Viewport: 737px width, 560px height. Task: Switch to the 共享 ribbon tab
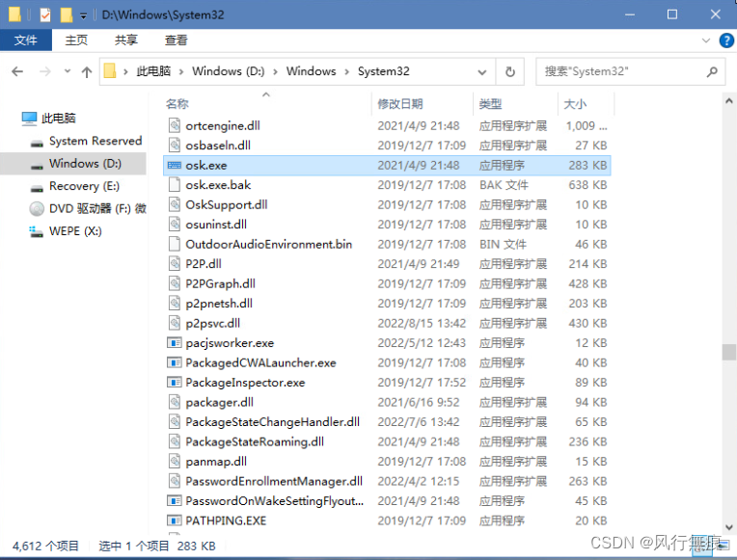pyautogui.click(x=126, y=40)
